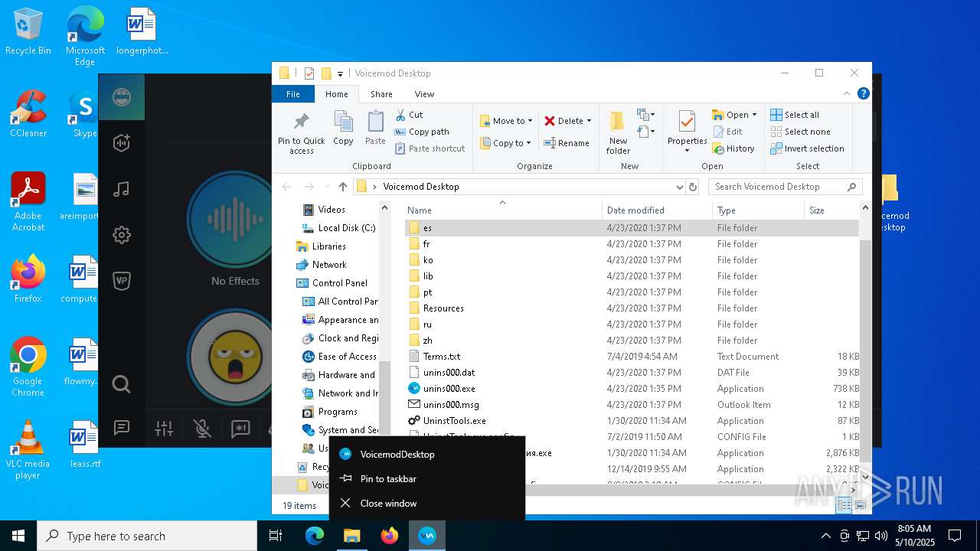This screenshot has height=551, width=980.
Task: Open Microsoft Edge from the taskbar
Action: [315, 536]
